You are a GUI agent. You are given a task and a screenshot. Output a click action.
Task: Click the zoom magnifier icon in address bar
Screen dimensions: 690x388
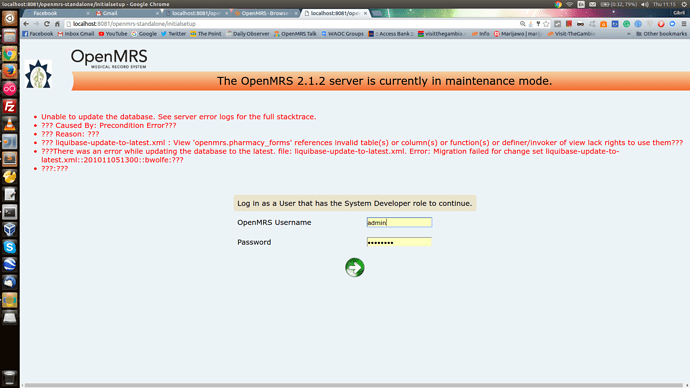click(x=522, y=24)
